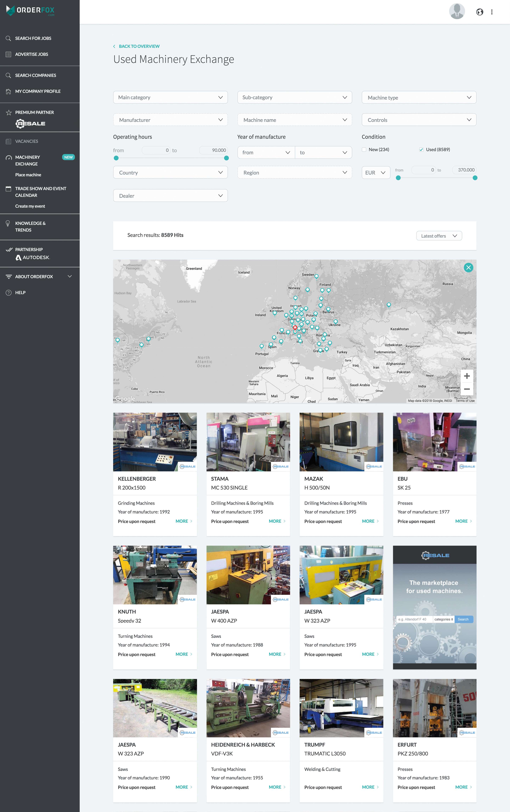The height and width of the screenshot is (812, 510).
Task: Zoom out on the map
Action: click(466, 389)
